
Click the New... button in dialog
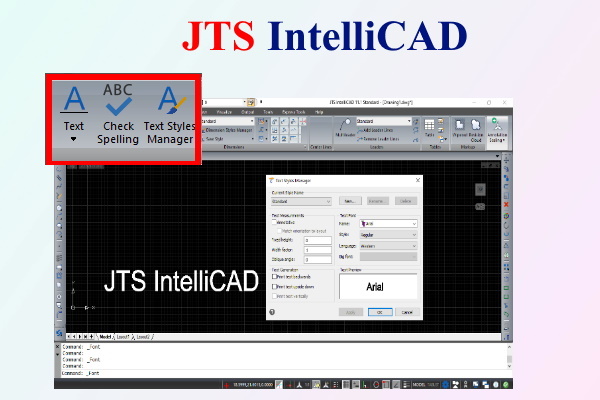[x=349, y=201]
